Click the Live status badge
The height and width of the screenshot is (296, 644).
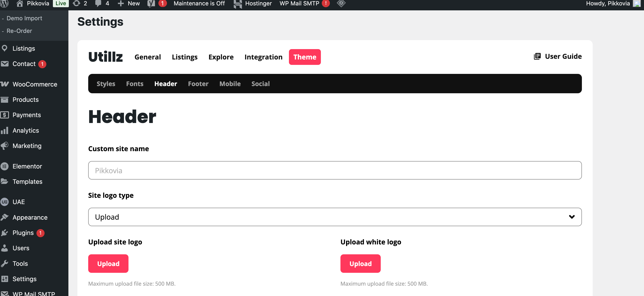61,3
